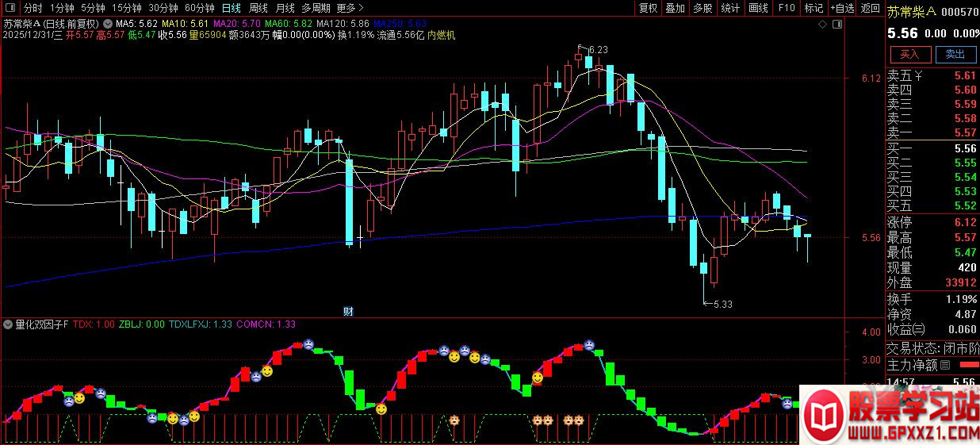The height and width of the screenshot is (445, 980).
Task: Add the stock via +自选
Action: tap(842, 8)
